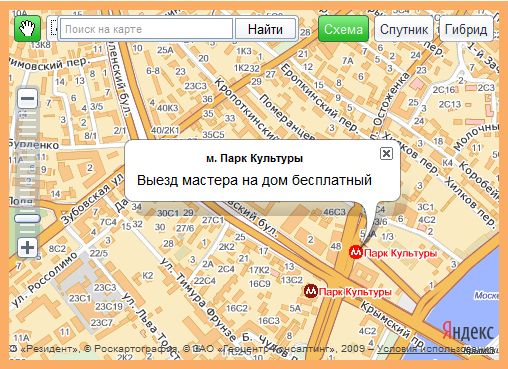Switch to Гибрид hybrid view
This screenshot has width=508, height=369.
tap(466, 29)
